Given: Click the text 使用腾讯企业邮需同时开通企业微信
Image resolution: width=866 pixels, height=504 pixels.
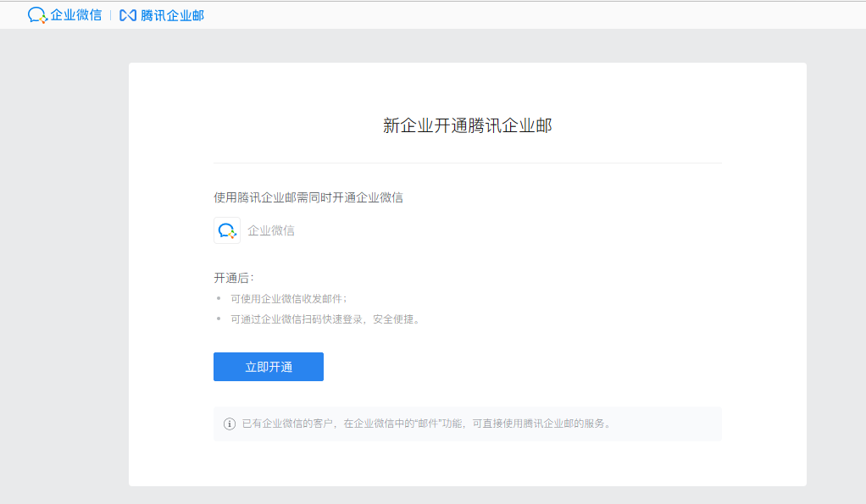Looking at the screenshot, I should (308, 197).
